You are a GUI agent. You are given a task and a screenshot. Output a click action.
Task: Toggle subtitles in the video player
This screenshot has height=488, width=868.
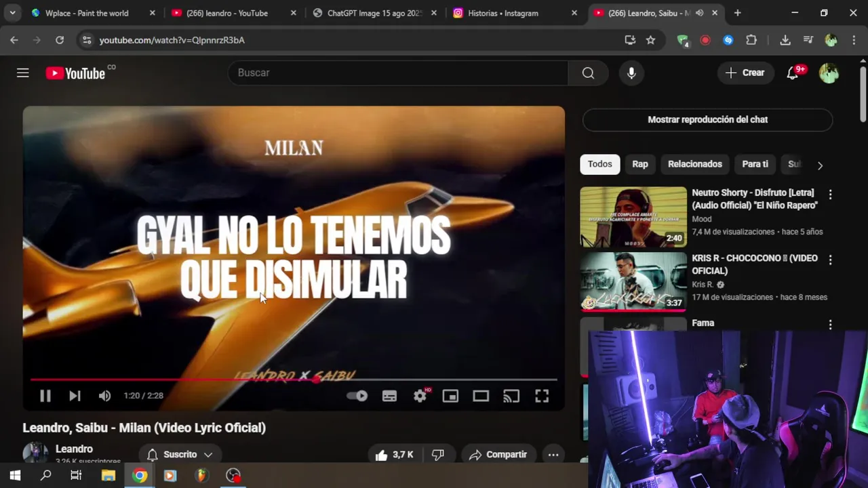389,396
